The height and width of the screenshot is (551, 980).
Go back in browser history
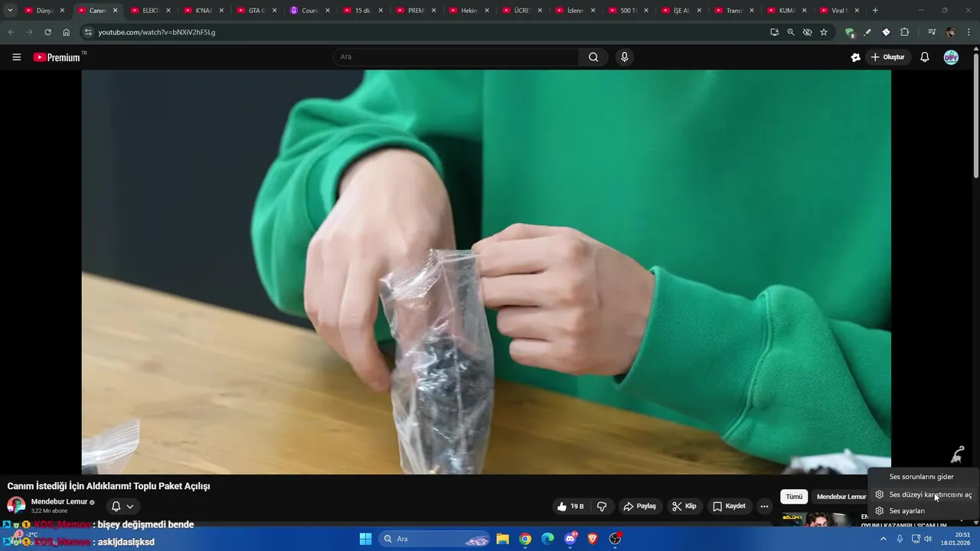(x=11, y=32)
